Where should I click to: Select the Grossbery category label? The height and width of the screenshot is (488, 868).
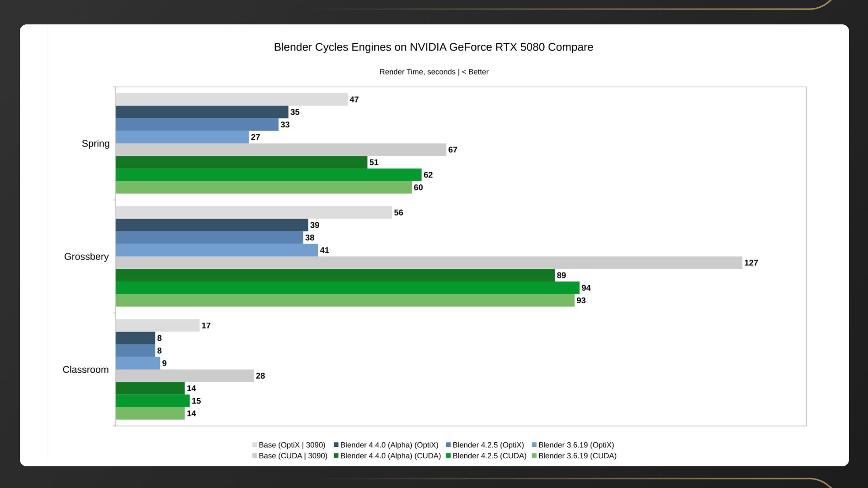86,257
